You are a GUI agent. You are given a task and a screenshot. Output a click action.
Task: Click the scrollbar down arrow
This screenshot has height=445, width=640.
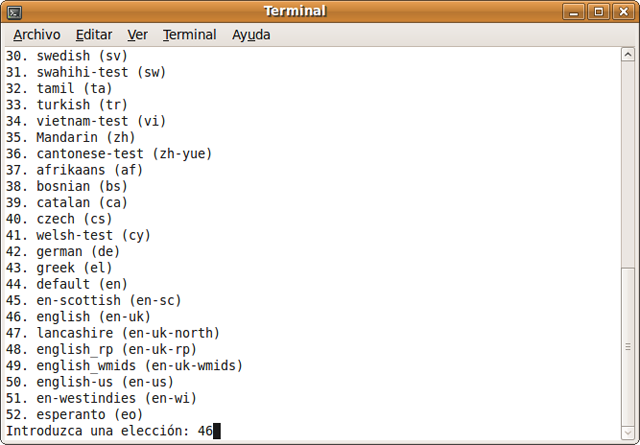pyautogui.click(x=627, y=433)
